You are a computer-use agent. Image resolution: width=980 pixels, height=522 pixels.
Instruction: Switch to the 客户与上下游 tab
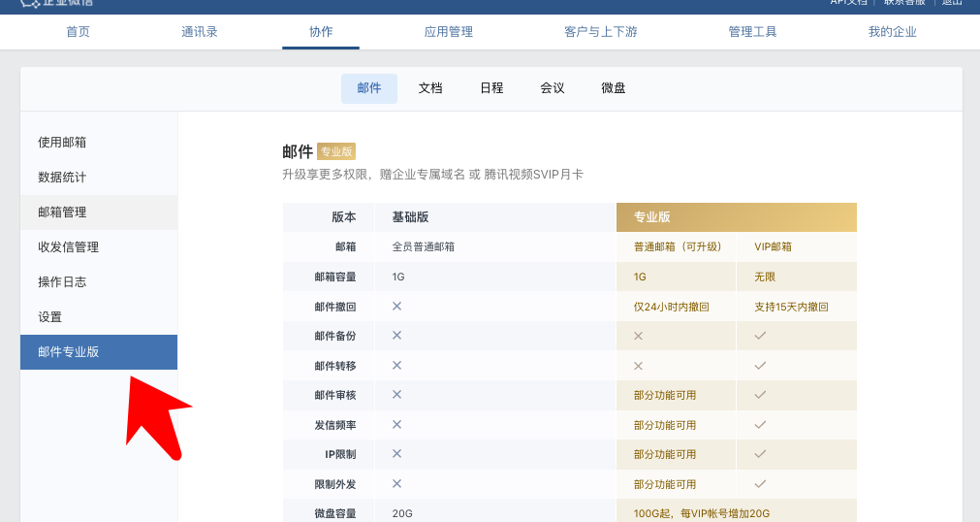point(601,32)
